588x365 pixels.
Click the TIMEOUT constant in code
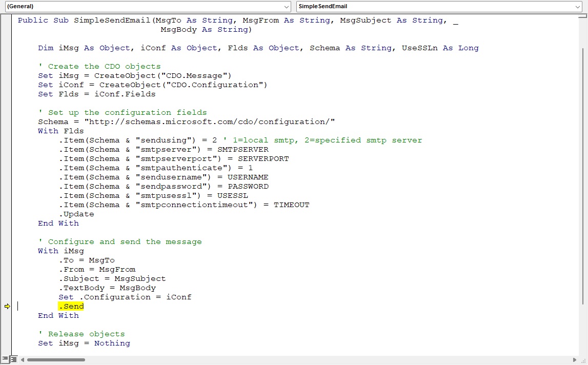click(291, 205)
